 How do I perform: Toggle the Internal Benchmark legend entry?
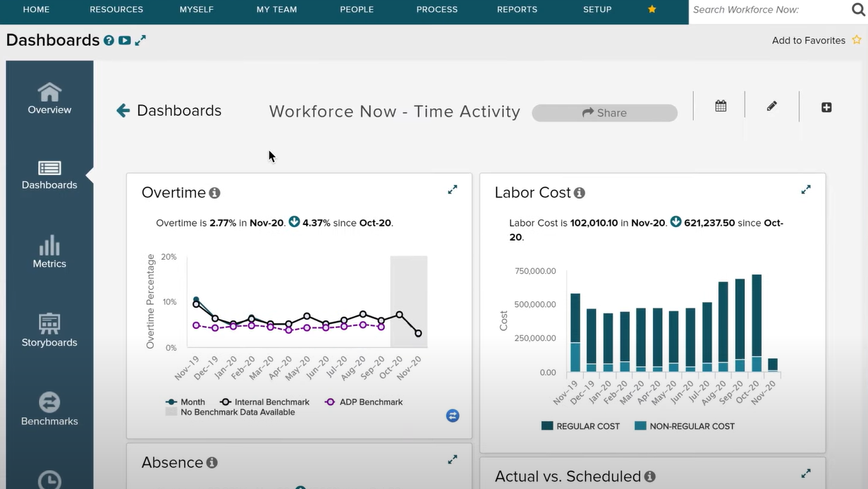(x=264, y=402)
